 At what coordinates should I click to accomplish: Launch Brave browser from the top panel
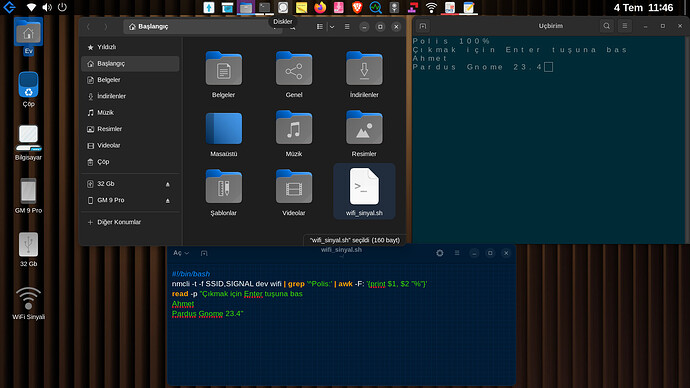pos(357,7)
